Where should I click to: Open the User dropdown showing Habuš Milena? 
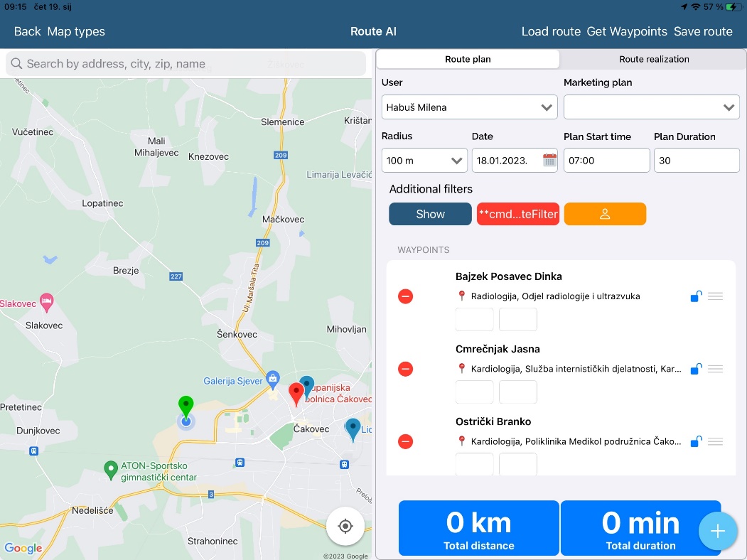pyautogui.click(x=469, y=107)
